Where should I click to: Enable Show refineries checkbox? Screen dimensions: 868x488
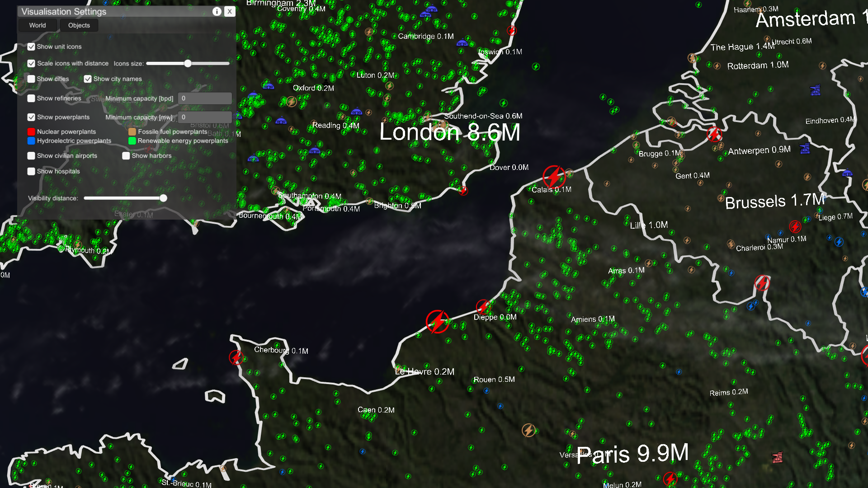click(x=31, y=98)
